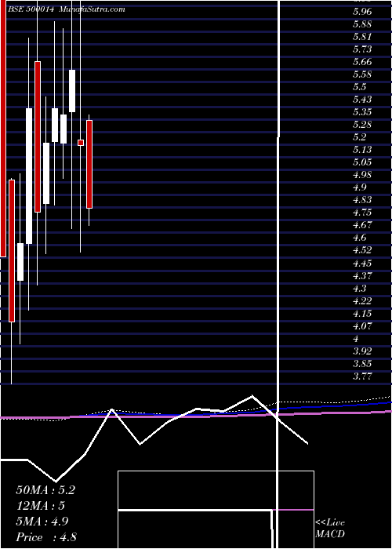Click the 5.81 price axis label
The image size is (392, 549).
(x=362, y=37)
